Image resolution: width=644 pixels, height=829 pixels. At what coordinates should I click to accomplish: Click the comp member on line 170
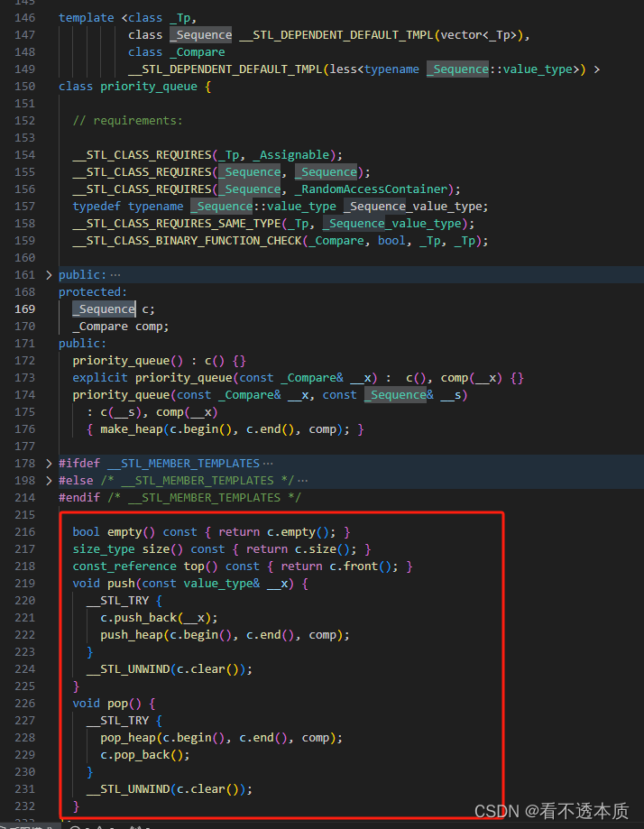(x=149, y=327)
